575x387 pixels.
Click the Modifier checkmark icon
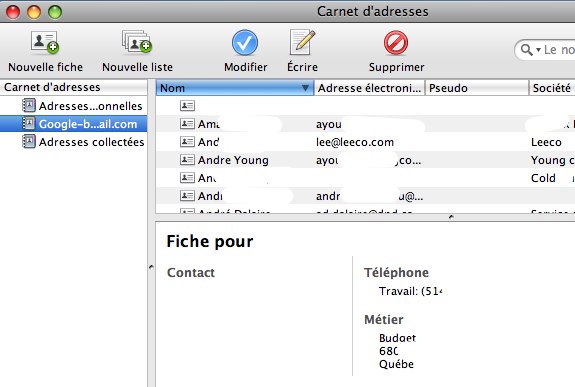click(245, 43)
